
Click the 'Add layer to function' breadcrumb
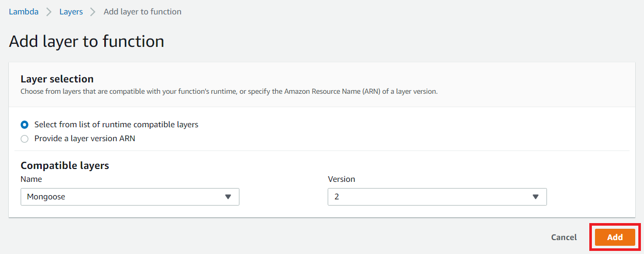tap(142, 11)
